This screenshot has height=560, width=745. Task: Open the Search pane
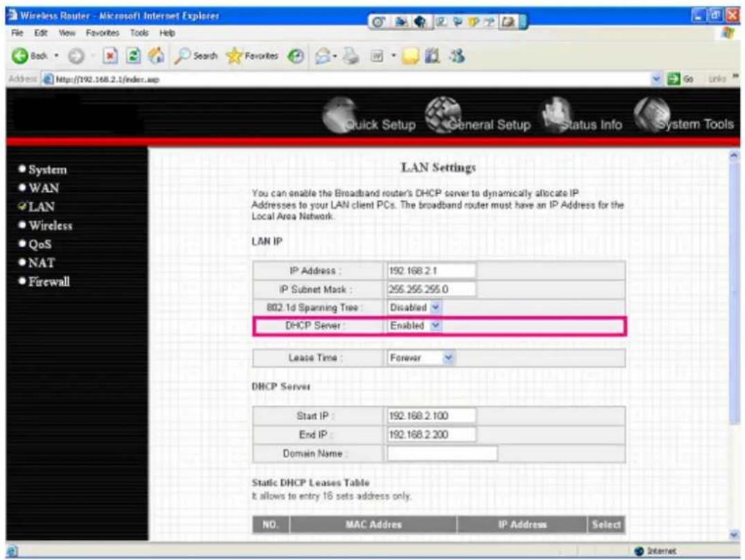(196, 56)
